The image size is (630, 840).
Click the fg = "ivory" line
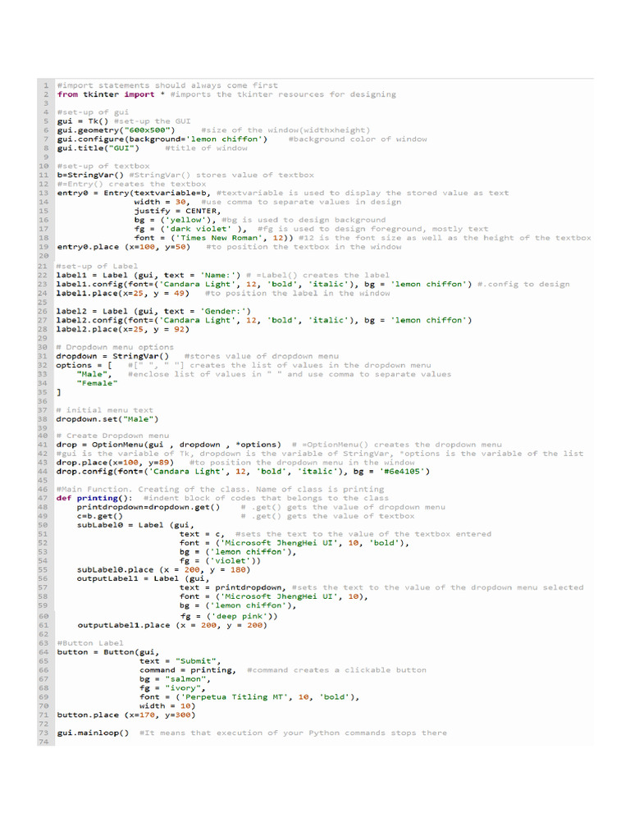(x=172, y=688)
